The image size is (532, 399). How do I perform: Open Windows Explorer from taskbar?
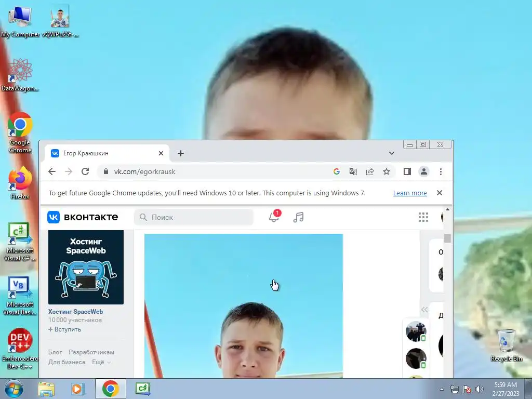point(46,389)
